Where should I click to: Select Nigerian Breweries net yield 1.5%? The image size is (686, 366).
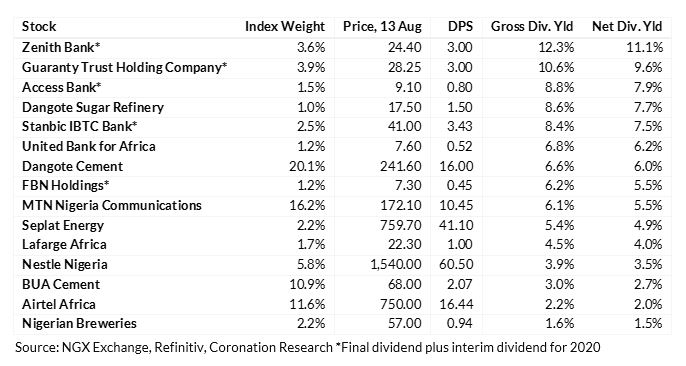(x=648, y=324)
